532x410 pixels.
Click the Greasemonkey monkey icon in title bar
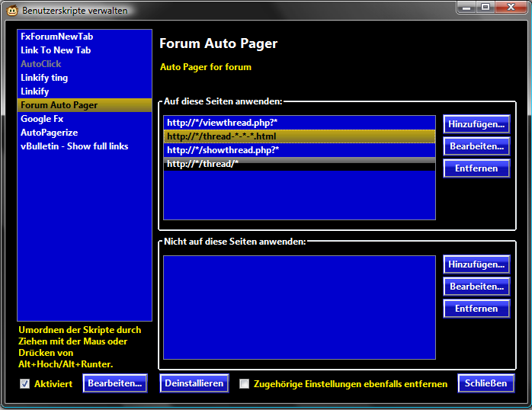point(12,11)
